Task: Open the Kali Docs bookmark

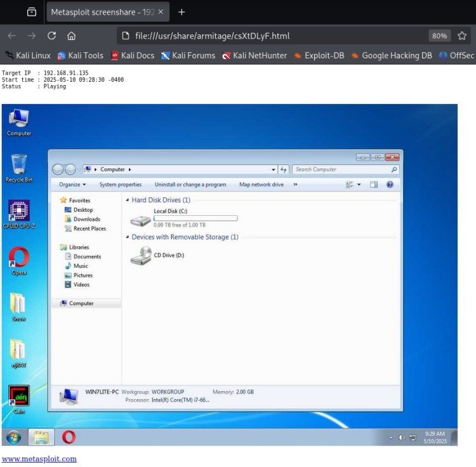Action: pyautogui.click(x=133, y=56)
